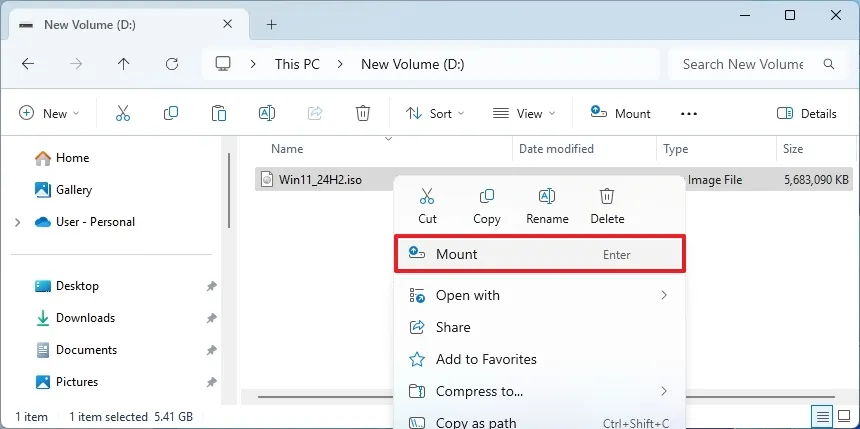Sort by the Type column header
The image size is (860, 429).
click(x=676, y=149)
